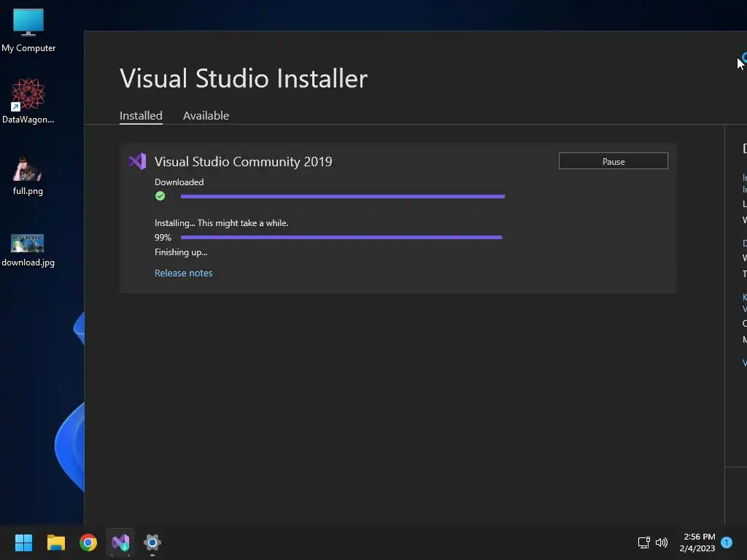The width and height of the screenshot is (747, 560).
Task: Select the download.jpg file on desktop
Action: [x=28, y=250]
